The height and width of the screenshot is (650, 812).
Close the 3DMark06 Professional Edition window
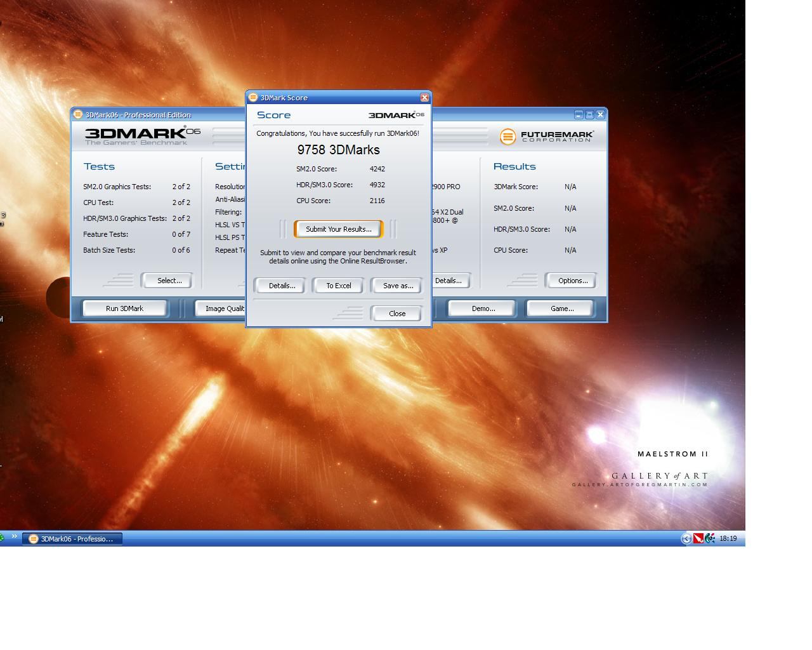click(x=600, y=115)
